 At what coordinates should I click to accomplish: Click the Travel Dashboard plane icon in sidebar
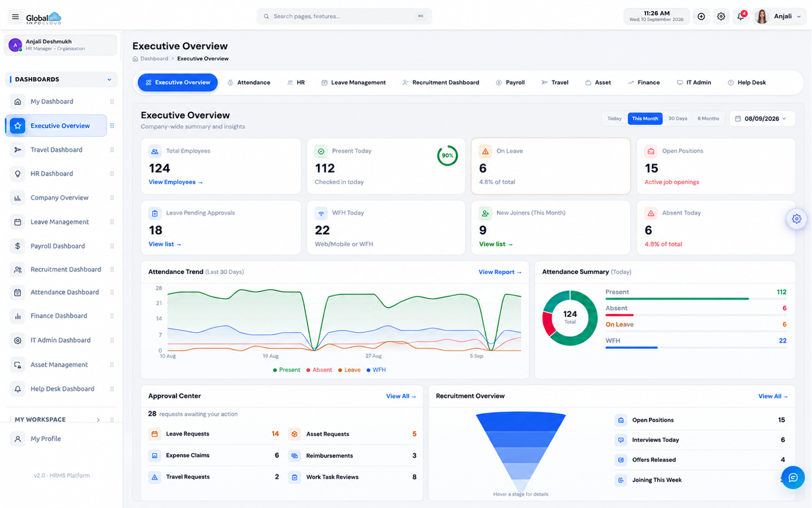click(x=18, y=150)
